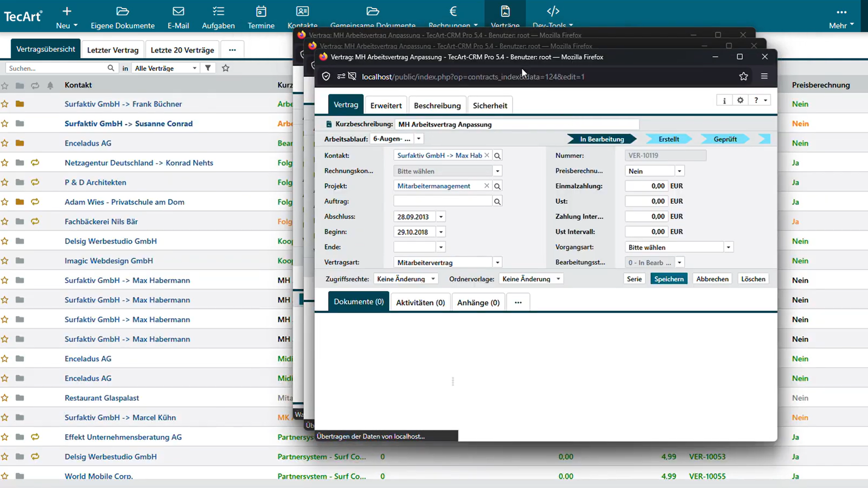Open the Dev-Tools code icon
The width and height of the screenshot is (868, 488).
point(553,11)
